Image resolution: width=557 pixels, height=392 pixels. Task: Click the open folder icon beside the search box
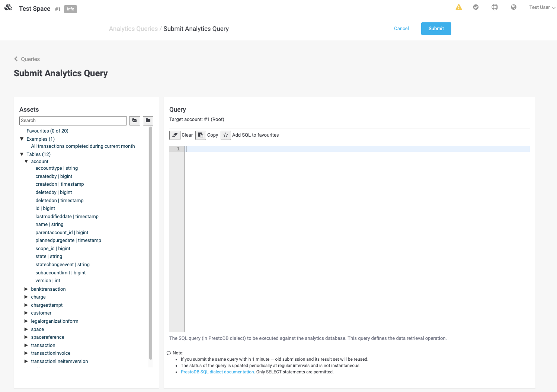135,121
